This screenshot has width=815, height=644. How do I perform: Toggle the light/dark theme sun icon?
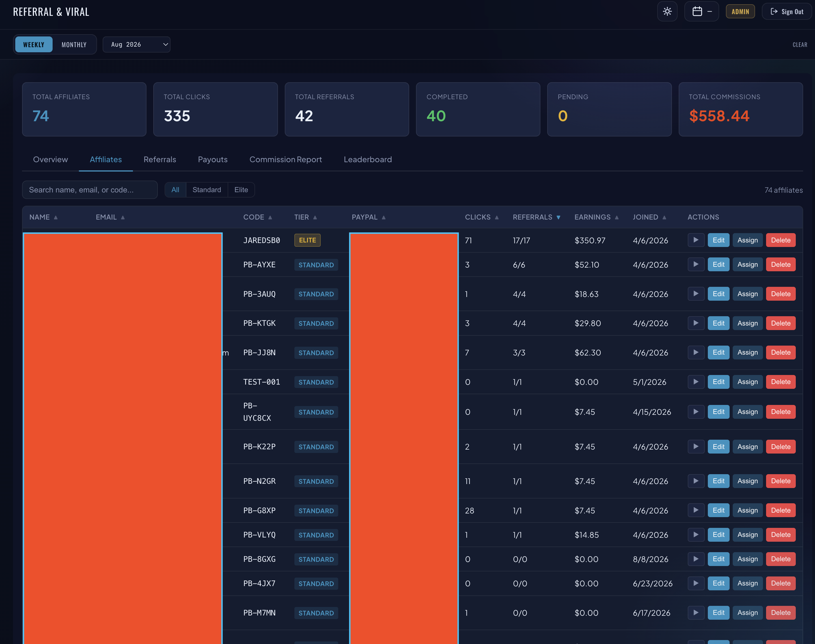point(667,12)
